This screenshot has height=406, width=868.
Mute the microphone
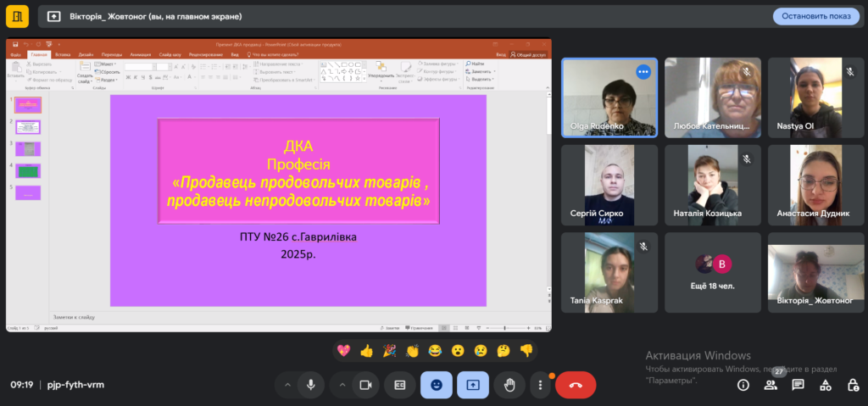[311, 385]
